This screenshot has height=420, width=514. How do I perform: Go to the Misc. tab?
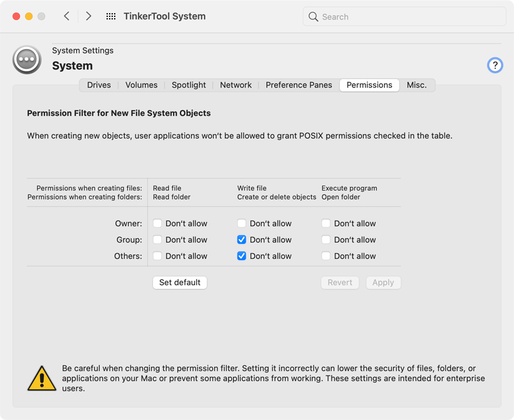(416, 85)
